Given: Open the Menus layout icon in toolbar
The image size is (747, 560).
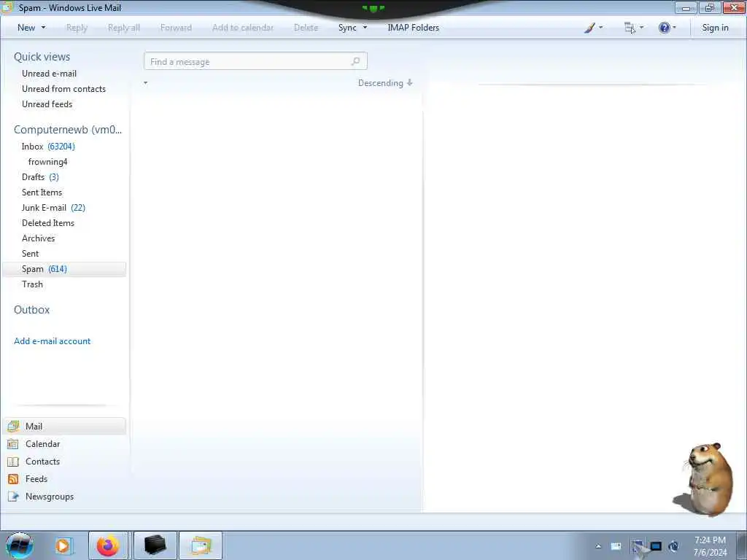Looking at the screenshot, I should click(630, 28).
